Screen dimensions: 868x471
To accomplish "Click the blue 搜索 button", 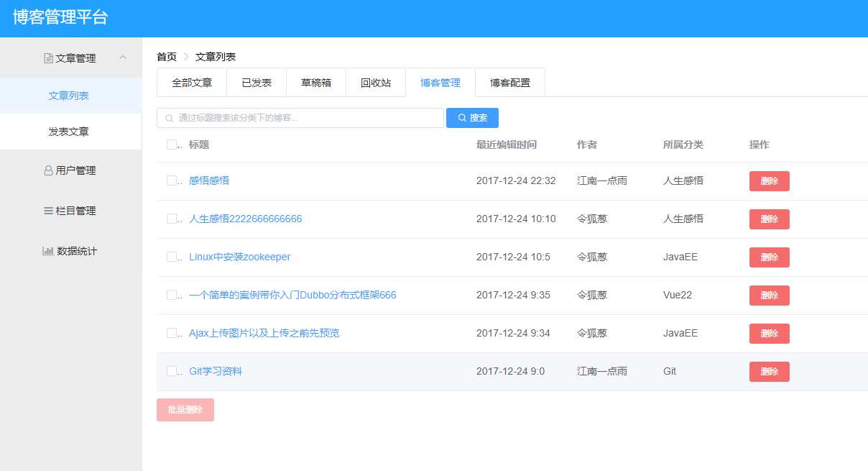I will [472, 118].
